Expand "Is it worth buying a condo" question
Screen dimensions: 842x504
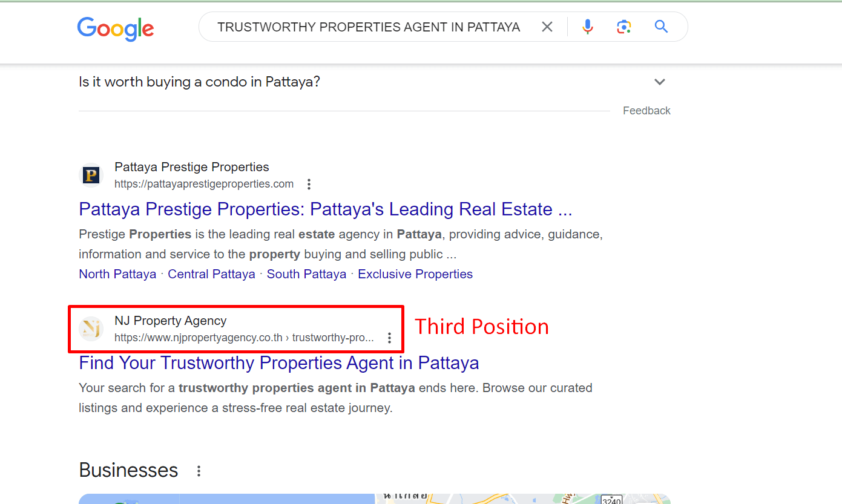(199, 82)
